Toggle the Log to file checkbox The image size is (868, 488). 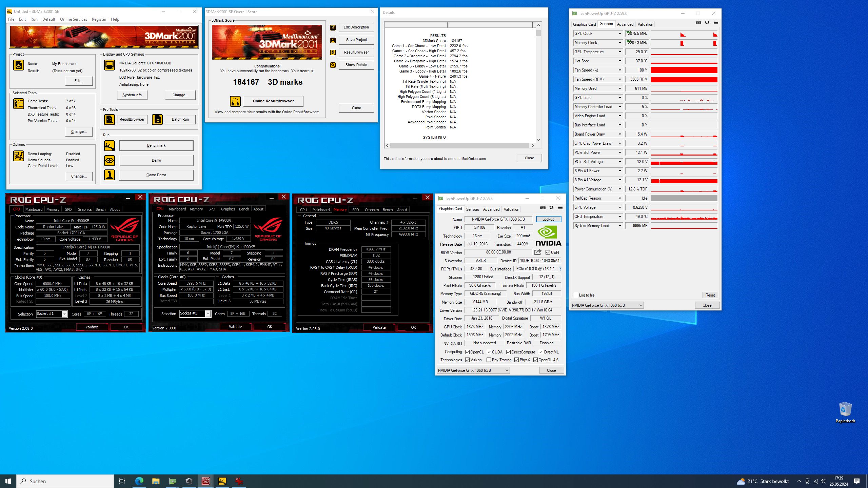576,295
